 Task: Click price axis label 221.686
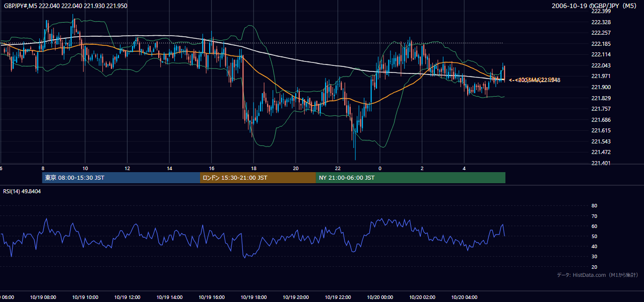click(x=601, y=120)
